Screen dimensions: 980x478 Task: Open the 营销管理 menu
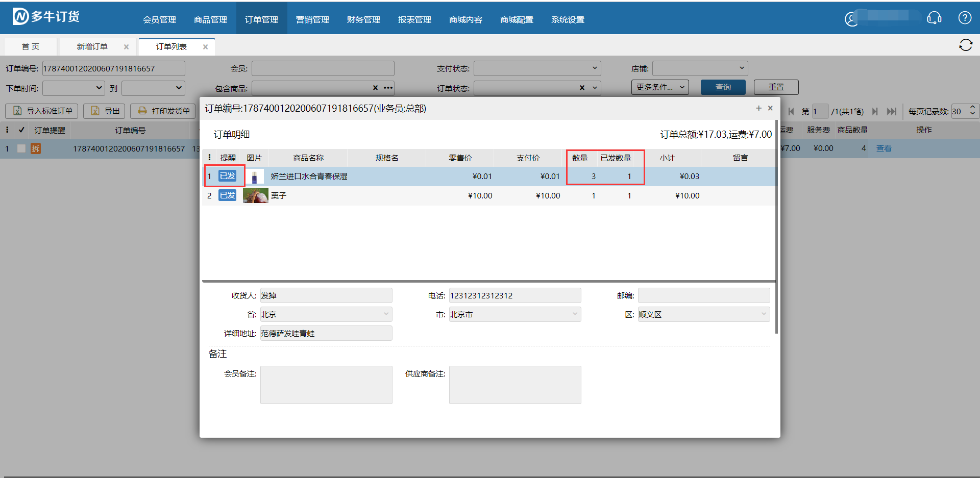point(312,19)
